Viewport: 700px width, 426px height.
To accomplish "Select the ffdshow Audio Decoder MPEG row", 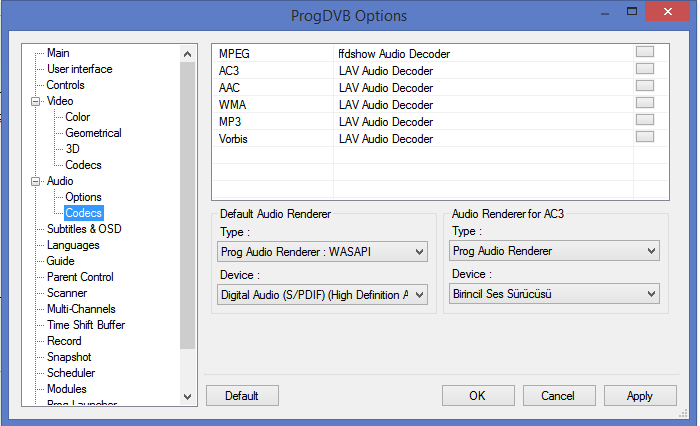I will (393, 53).
